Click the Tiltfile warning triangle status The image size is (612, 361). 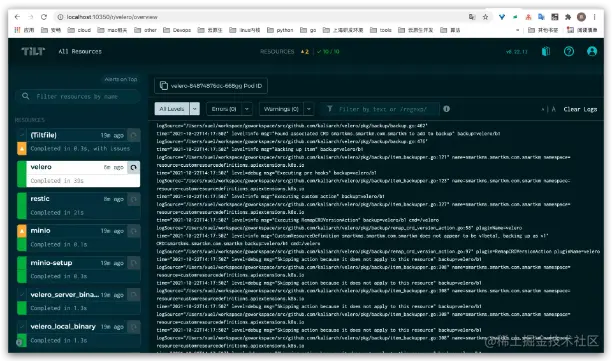click(x=22, y=148)
